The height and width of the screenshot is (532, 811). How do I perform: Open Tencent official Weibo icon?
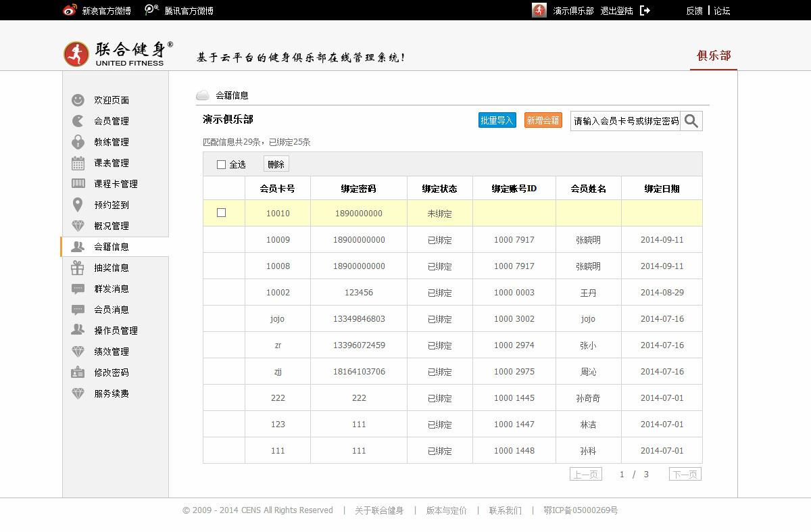click(x=152, y=11)
